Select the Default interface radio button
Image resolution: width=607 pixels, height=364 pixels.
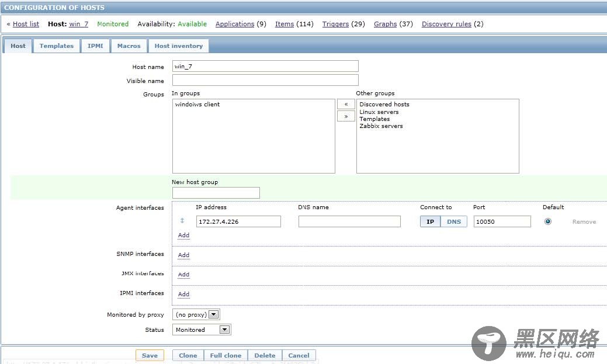tap(548, 221)
